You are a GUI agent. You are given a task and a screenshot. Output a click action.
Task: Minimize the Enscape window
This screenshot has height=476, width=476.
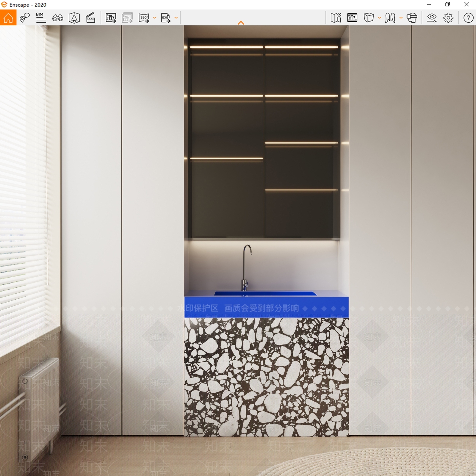coord(429,4)
